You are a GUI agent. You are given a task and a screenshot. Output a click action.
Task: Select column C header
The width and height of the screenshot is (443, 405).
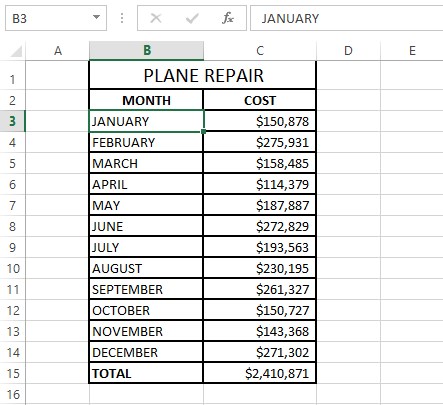260,51
